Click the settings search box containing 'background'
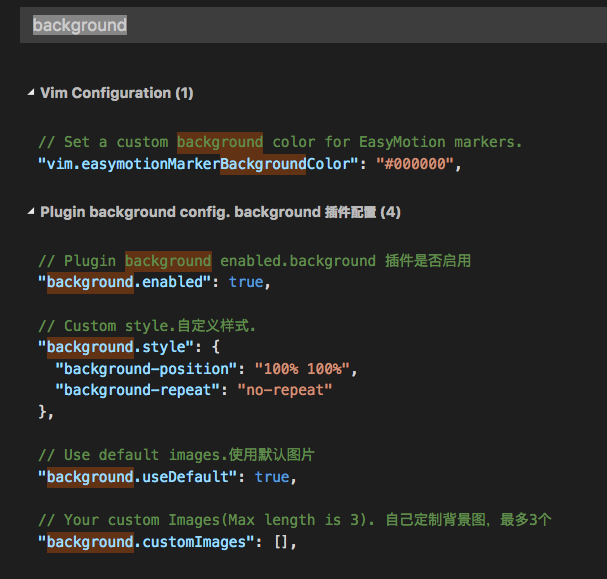 click(300, 25)
